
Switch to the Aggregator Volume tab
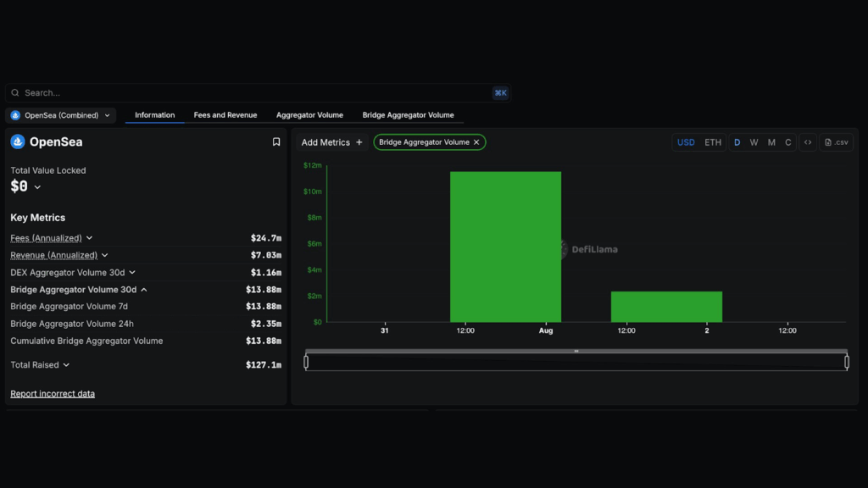[x=309, y=115]
